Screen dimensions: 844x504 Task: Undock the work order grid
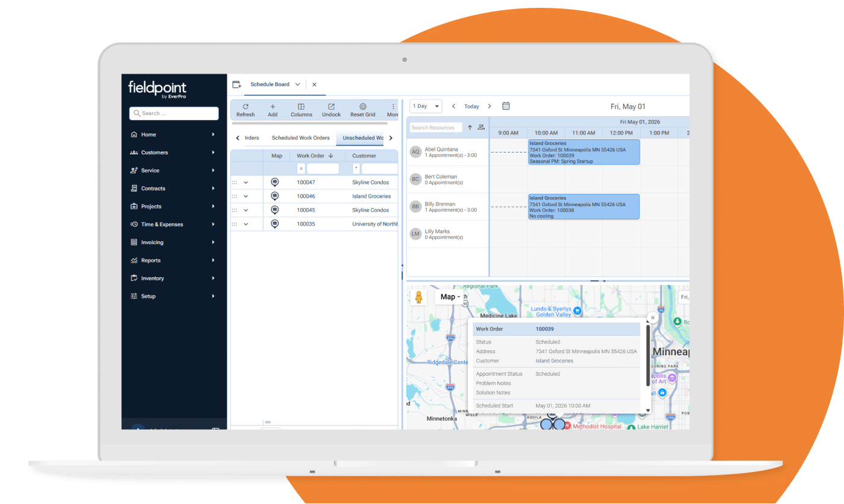331,110
